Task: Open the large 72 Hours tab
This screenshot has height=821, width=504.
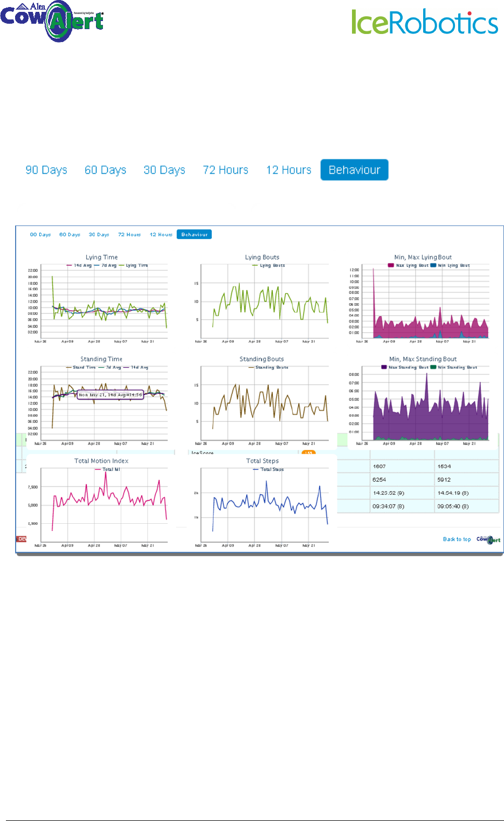Action: 226,170
